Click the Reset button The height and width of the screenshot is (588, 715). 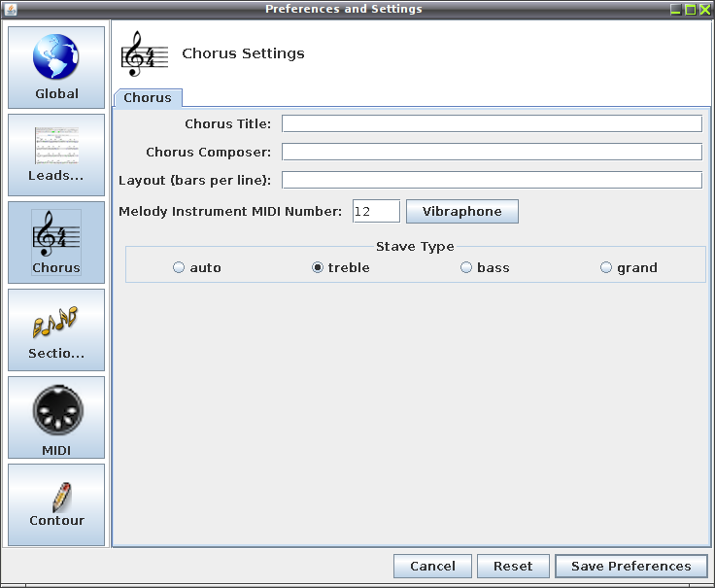[513, 566]
